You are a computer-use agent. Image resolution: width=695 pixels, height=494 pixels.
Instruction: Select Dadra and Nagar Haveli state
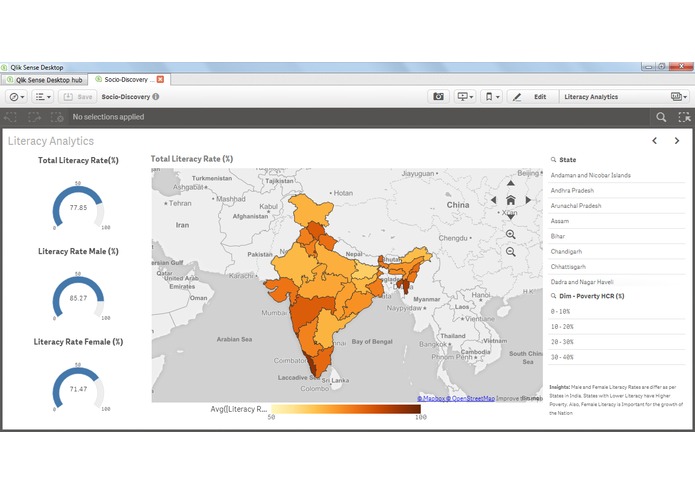point(617,282)
